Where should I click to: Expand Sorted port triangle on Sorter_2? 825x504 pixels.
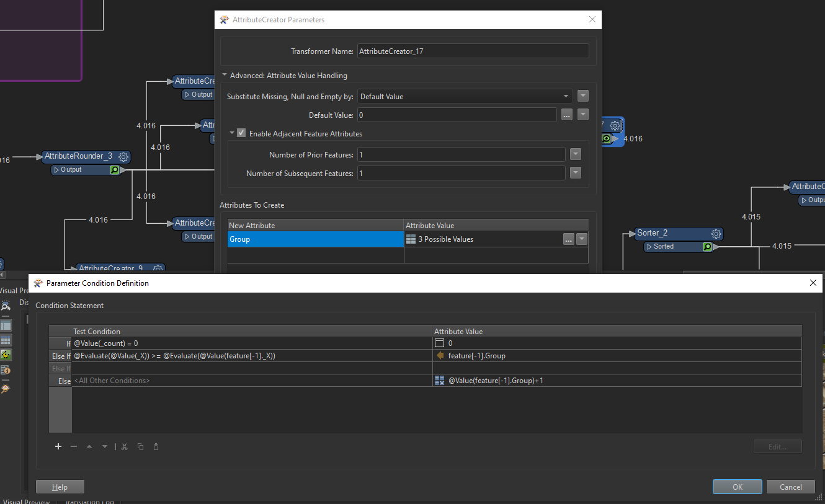pos(649,247)
